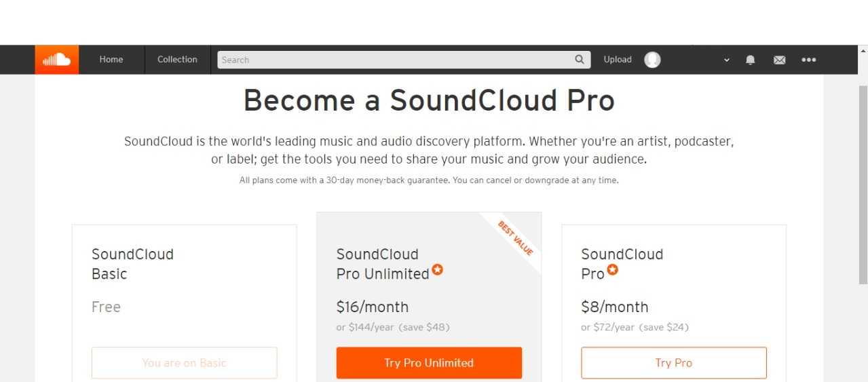Screen dimensions: 868x382
Task: Click the search magnifier icon
Action: pyautogui.click(x=580, y=60)
